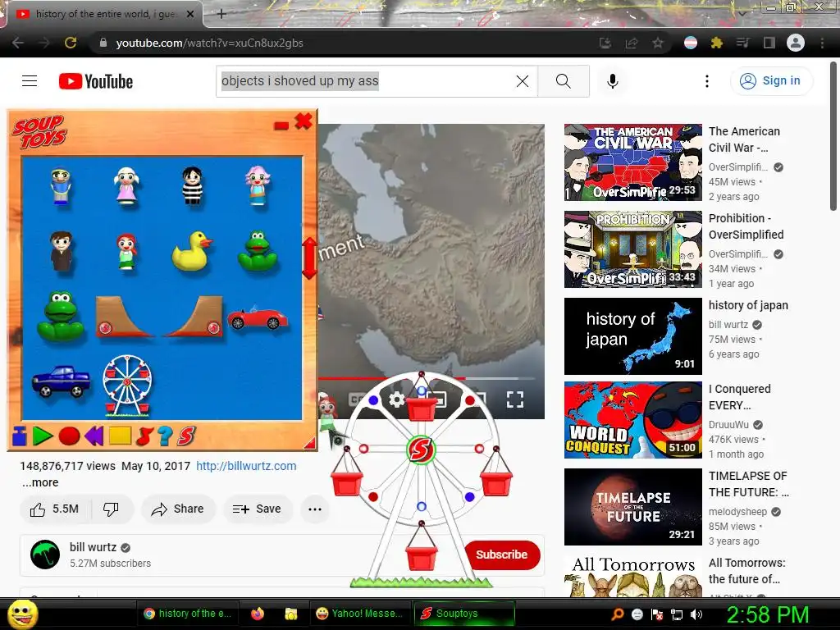Click the green play button in Soup Toys

coord(43,436)
